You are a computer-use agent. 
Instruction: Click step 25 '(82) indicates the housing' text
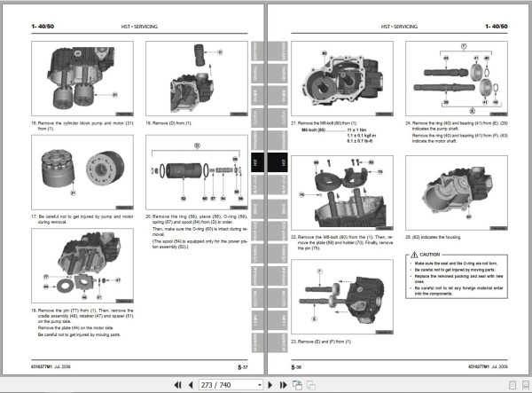[434, 237]
